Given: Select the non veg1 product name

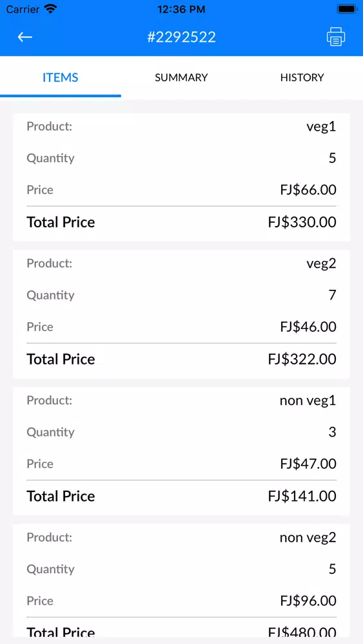Looking at the screenshot, I should 308,401.
